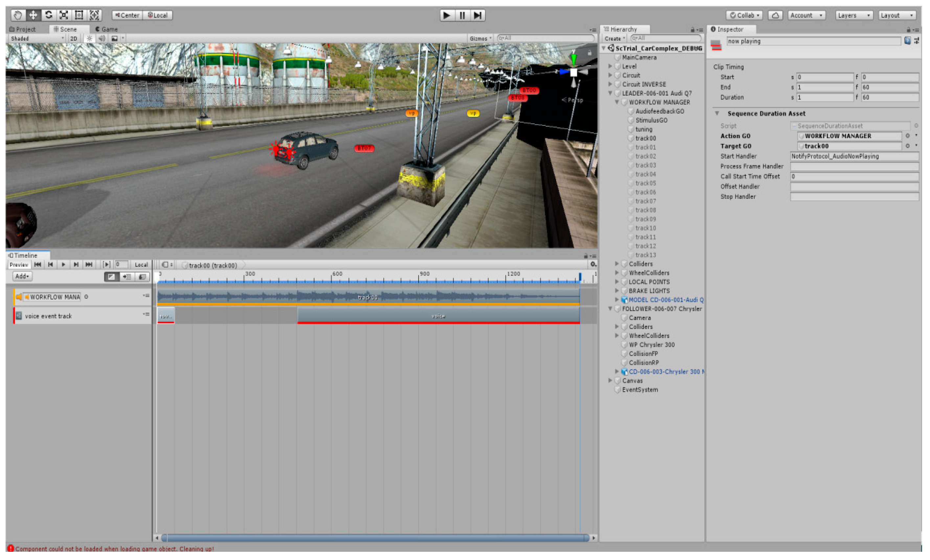Collapse the WORKFLOW MANAGER tree node
The height and width of the screenshot is (560, 930).
(617, 102)
